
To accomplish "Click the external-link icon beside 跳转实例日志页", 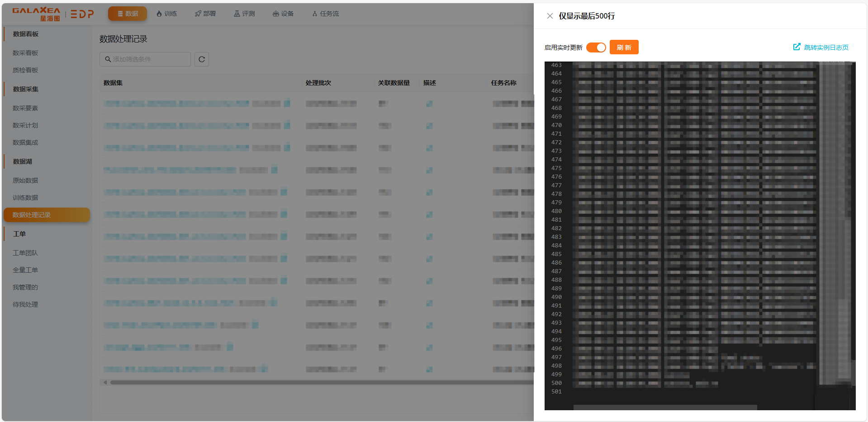I will pyautogui.click(x=797, y=47).
